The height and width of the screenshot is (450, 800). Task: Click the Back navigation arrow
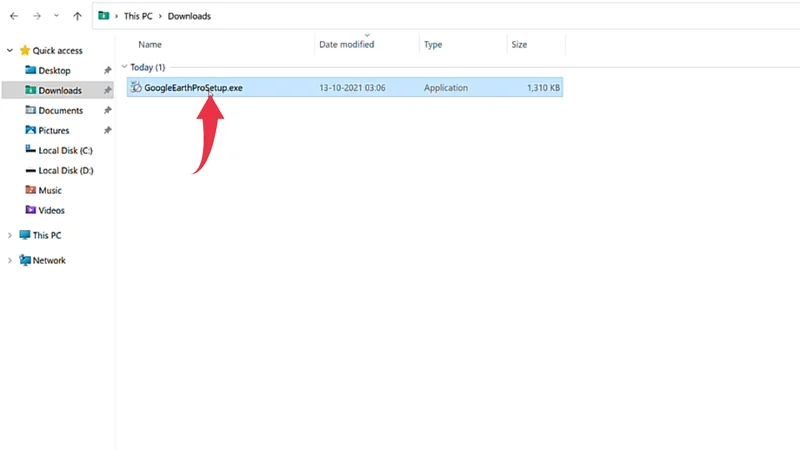(x=13, y=17)
